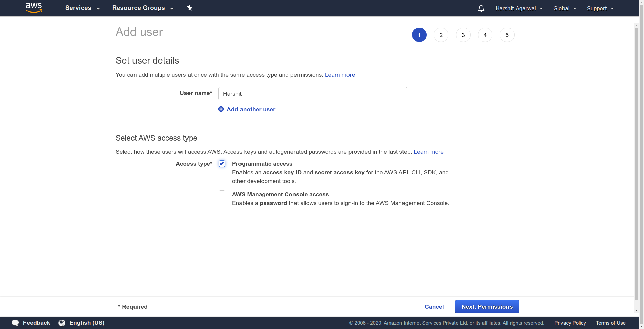Open the Support menu

tap(600, 8)
